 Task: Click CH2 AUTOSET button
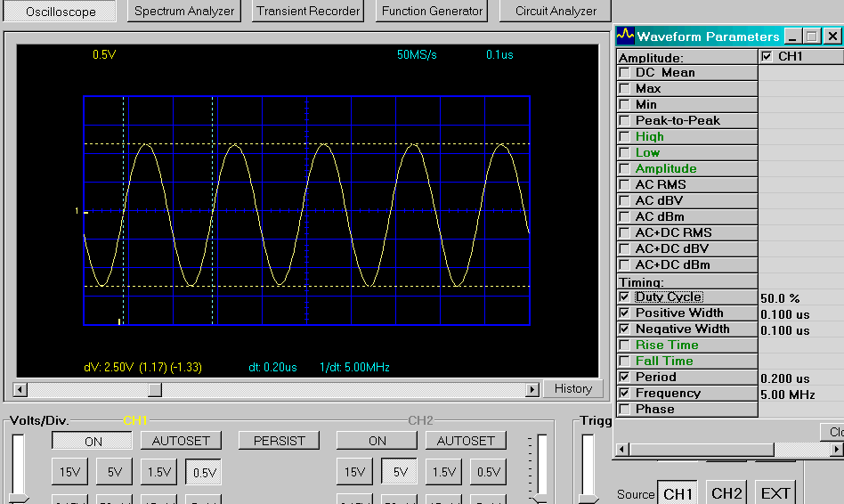point(466,441)
